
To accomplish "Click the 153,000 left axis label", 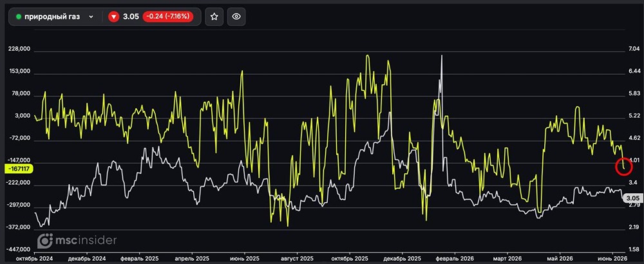I will tap(20, 71).
